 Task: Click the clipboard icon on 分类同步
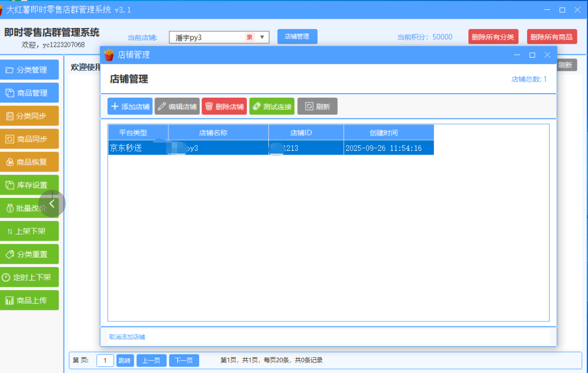point(10,116)
